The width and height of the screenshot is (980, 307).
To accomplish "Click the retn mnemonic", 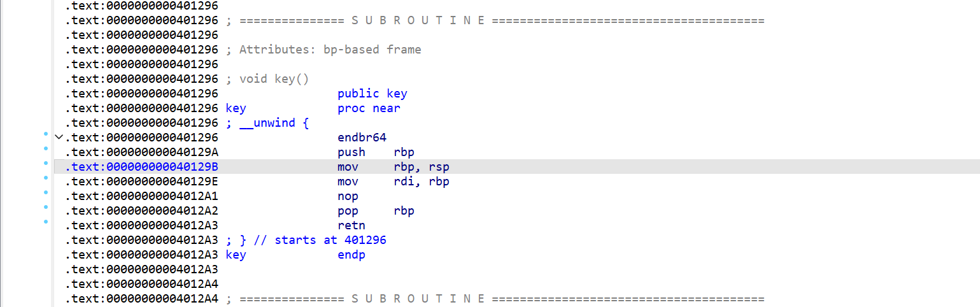I will [x=352, y=225].
